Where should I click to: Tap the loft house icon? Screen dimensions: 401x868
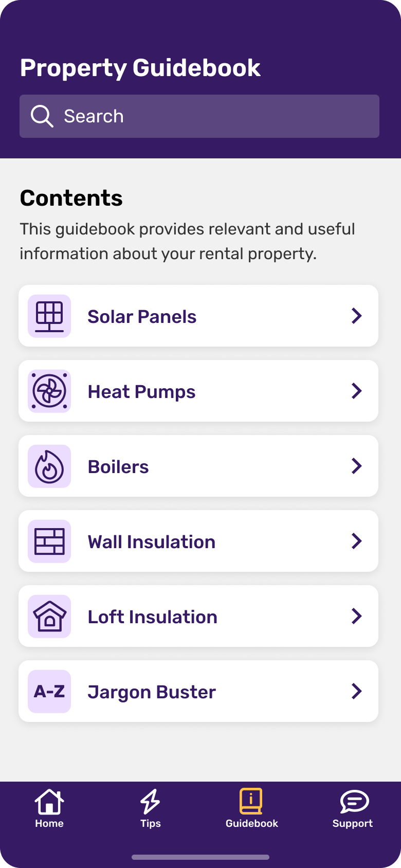(x=49, y=617)
